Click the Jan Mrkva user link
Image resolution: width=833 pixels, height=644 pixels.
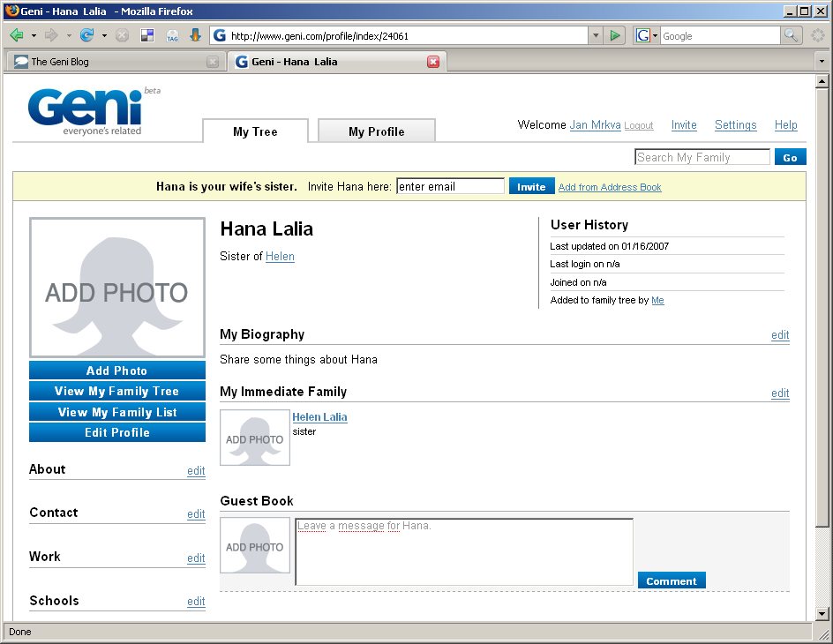point(595,124)
